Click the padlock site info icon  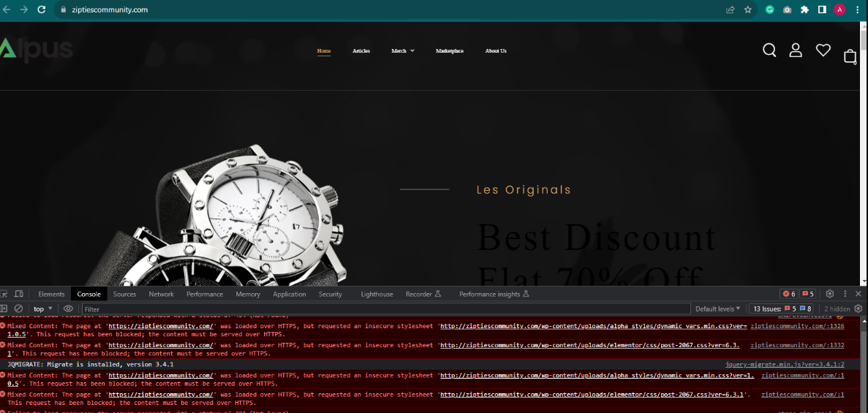tap(63, 10)
